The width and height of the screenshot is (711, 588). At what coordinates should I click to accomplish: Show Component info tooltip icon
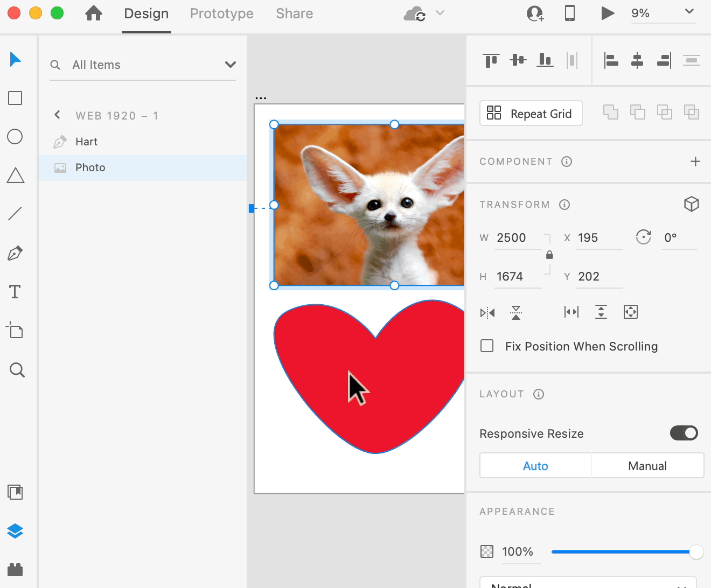[x=567, y=162]
